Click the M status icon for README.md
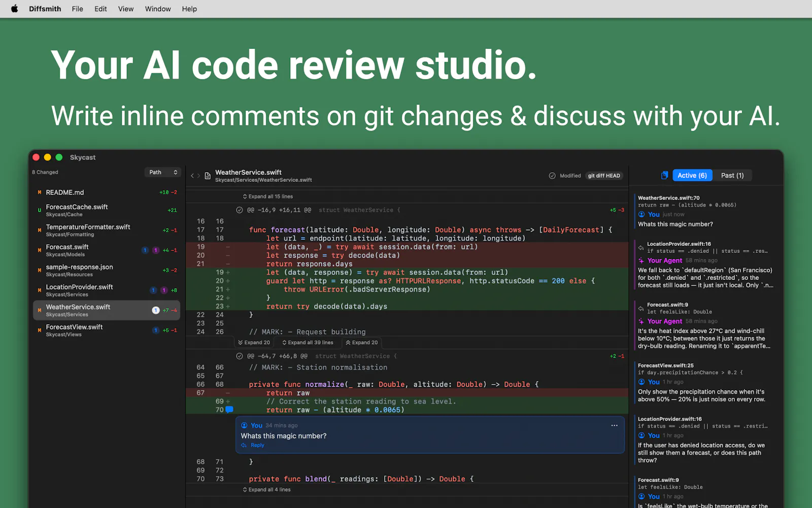The image size is (812, 508). click(x=39, y=193)
